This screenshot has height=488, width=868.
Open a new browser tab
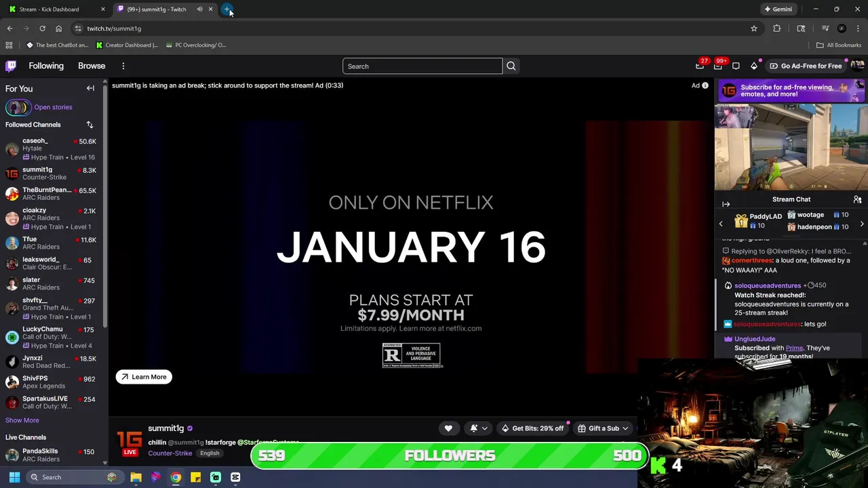coord(227,9)
